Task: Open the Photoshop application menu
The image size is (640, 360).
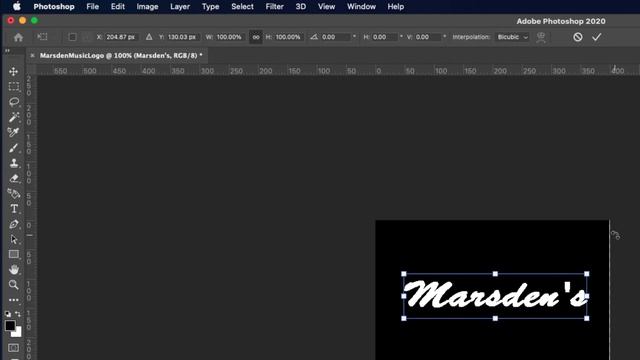Action: click(x=54, y=7)
